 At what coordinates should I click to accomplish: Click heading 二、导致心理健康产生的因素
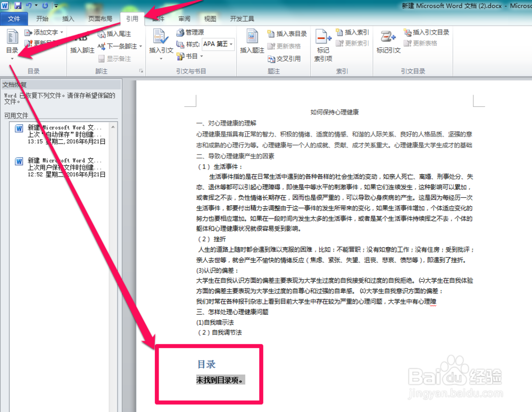[235, 156]
